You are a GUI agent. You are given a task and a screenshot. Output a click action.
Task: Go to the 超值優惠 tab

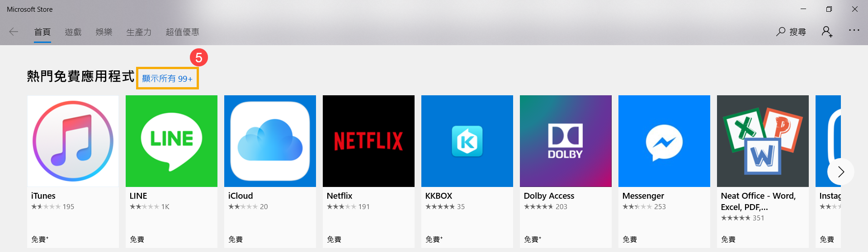coord(182,32)
